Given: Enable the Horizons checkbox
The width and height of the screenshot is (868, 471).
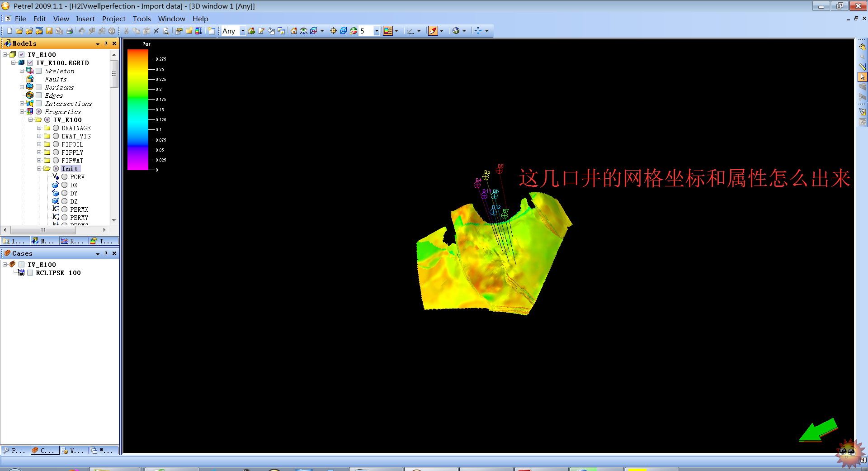Looking at the screenshot, I should tap(39, 87).
